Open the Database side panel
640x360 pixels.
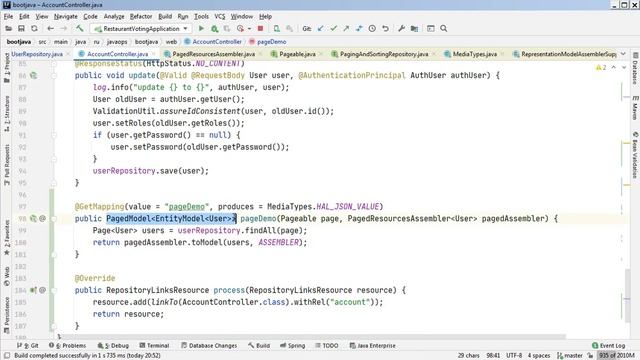click(636, 69)
